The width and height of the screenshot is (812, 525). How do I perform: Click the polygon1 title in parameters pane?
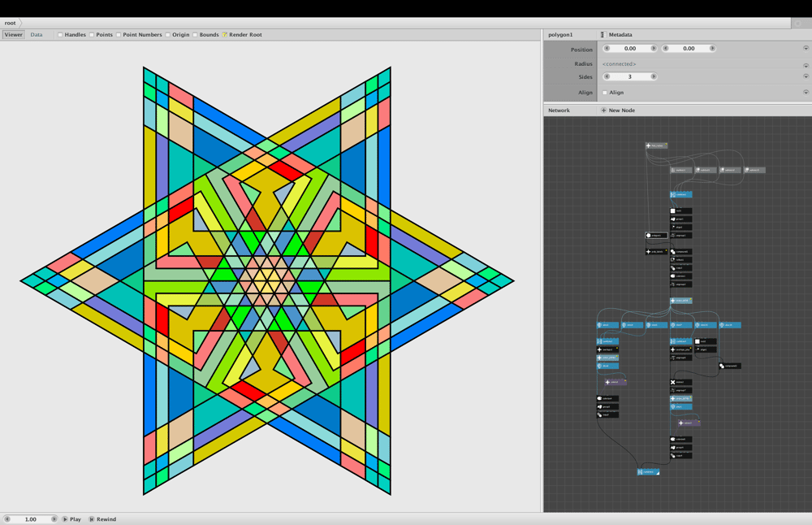[x=560, y=35]
